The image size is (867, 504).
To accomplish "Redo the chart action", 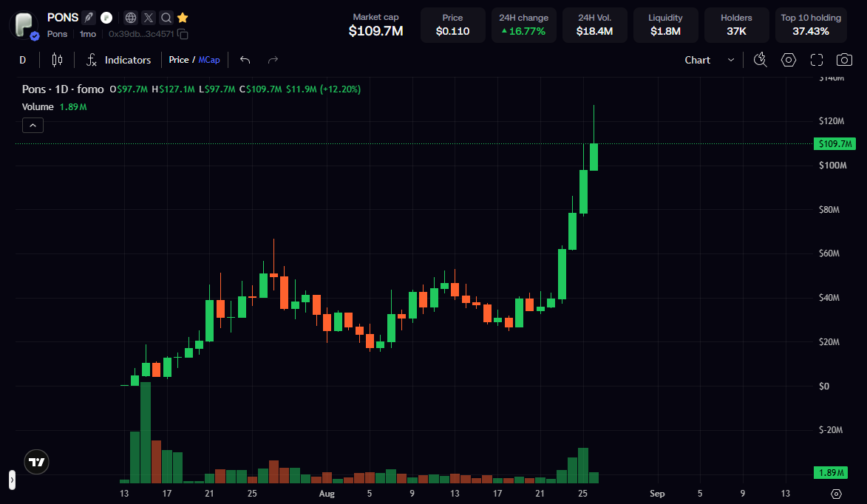I will click(x=273, y=60).
